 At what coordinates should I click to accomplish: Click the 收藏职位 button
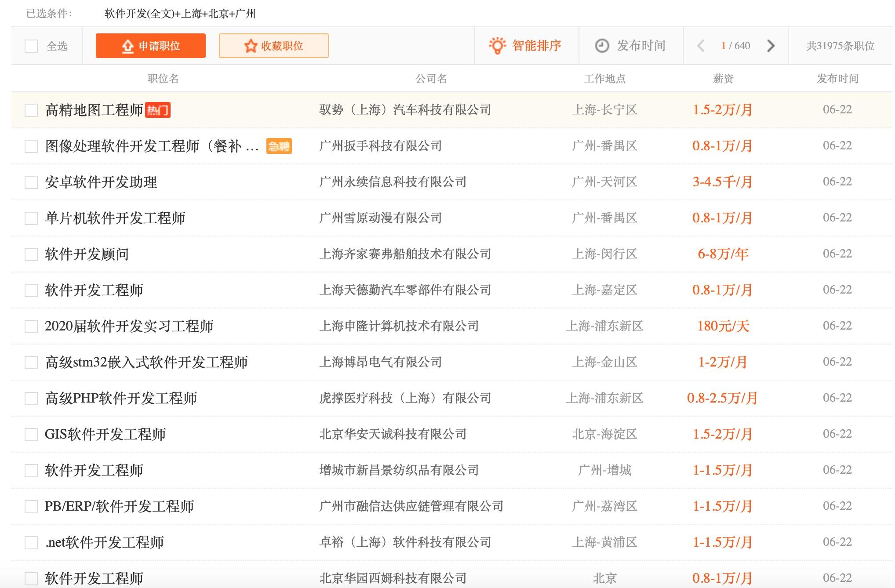tap(274, 46)
